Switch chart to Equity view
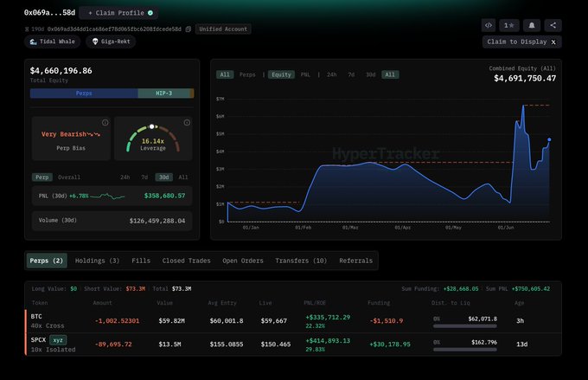Screen dimensions: 588x380 [x=281, y=74]
